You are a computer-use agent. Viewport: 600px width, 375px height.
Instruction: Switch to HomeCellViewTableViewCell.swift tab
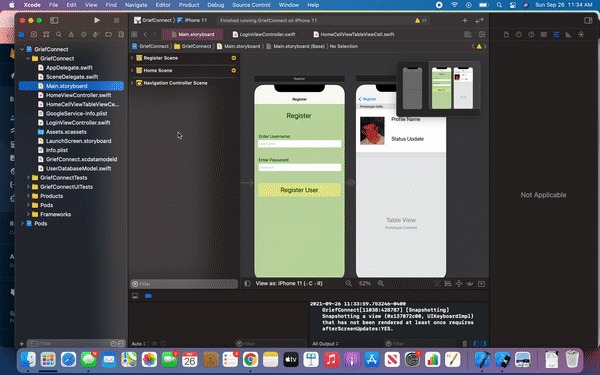(354, 34)
